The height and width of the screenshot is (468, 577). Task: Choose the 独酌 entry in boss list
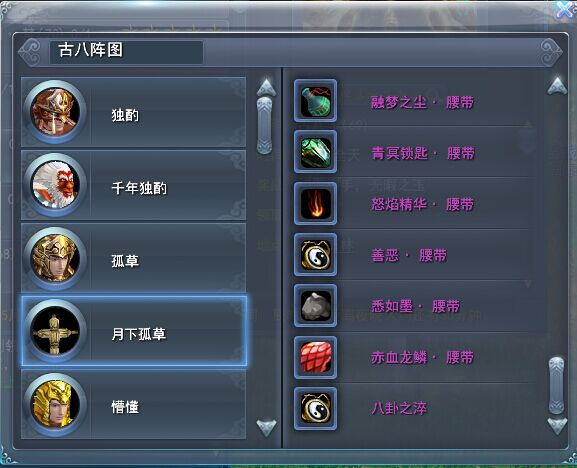pyautogui.click(x=134, y=112)
